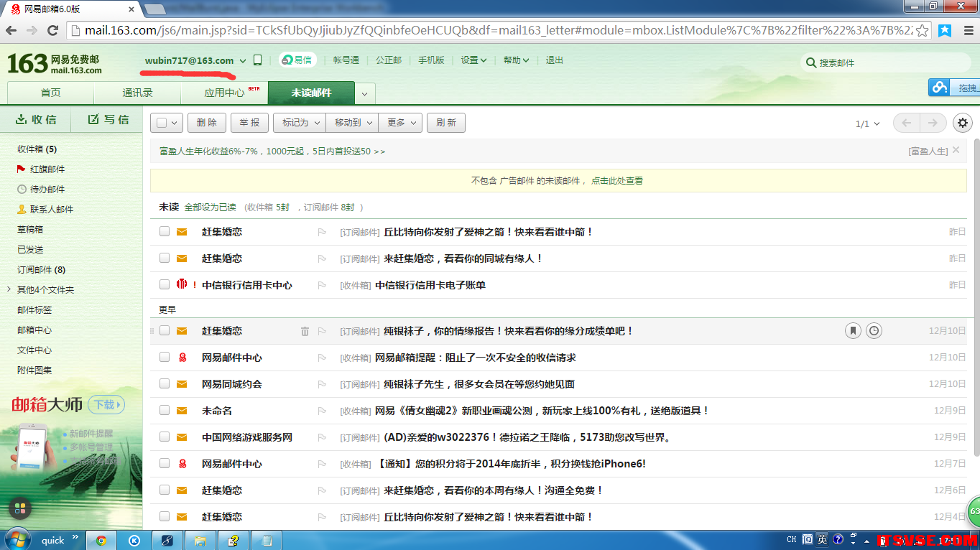This screenshot has height=550, width=980.
Task: Switch to the 通讯录 tab
Action: [138, 93]
